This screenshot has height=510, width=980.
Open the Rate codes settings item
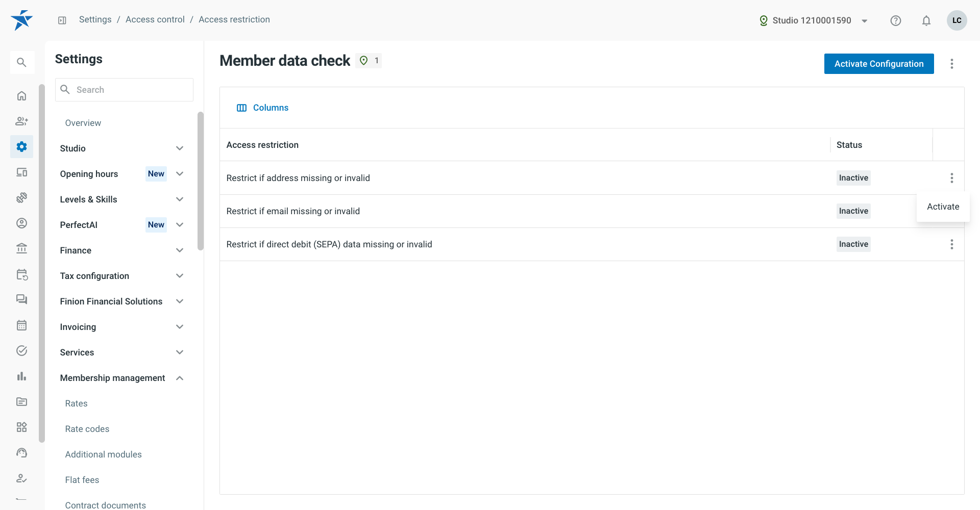coord(87,429)
